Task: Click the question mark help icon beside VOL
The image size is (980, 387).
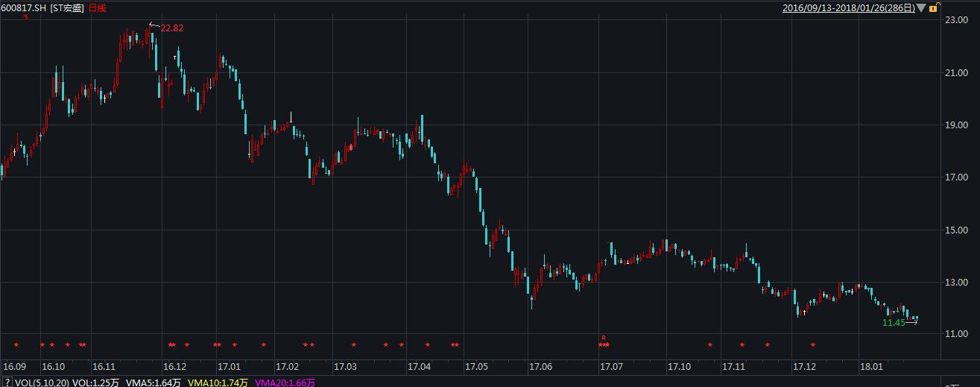Action: [7, 383]
